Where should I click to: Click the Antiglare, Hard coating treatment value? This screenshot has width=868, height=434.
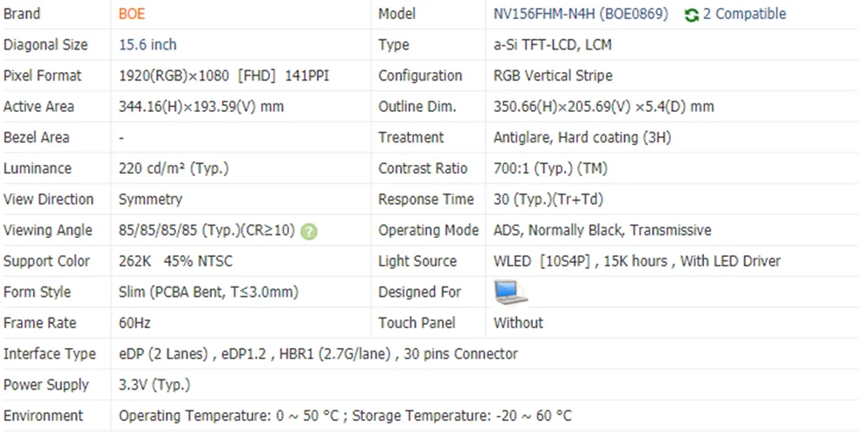(582, 137)
